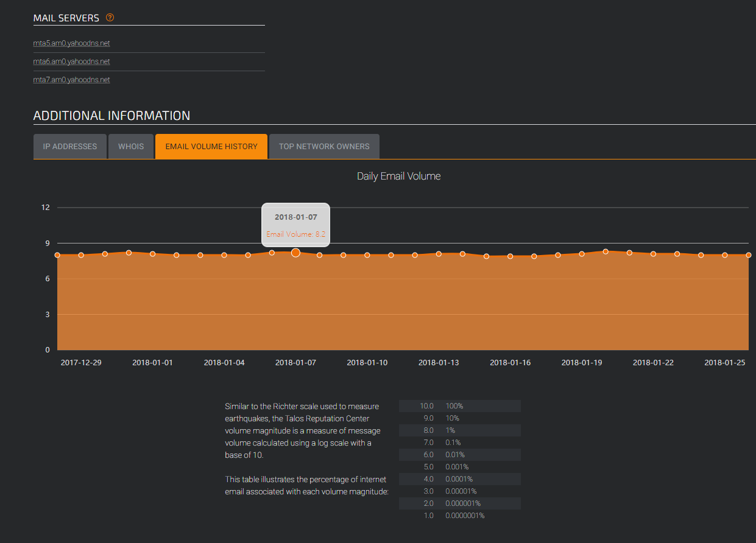The height and width of the screenshot is (543, 756).
Task: Click the enlarged 2018-01-07 data point
Action: coord(295,253)
